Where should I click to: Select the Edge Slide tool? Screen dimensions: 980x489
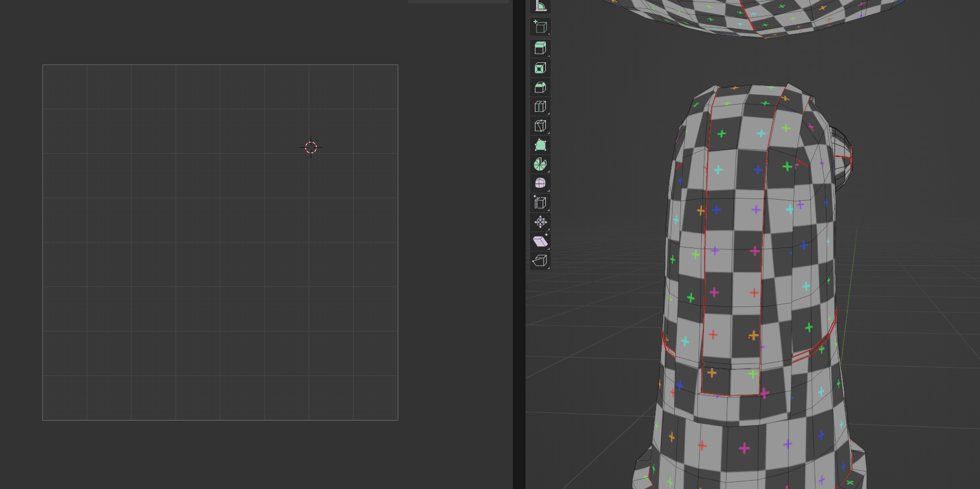pos(540,203)
